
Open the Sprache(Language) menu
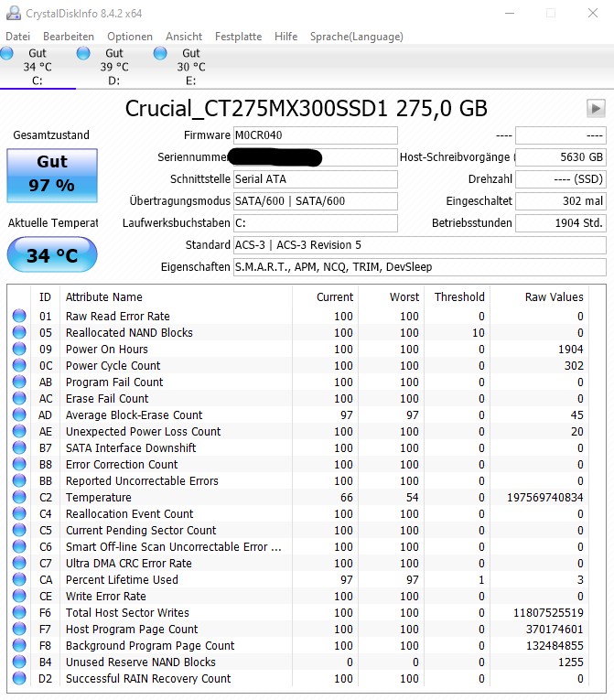coord(356,37)
